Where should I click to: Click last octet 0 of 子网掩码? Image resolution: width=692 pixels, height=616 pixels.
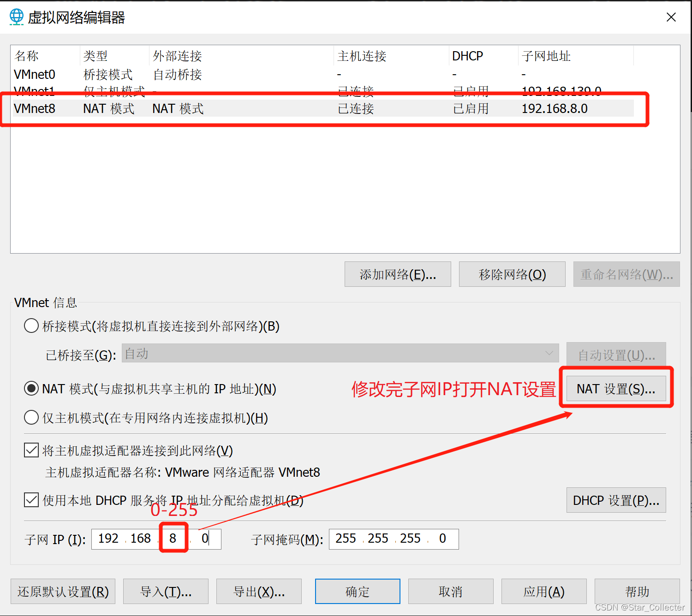(442, 539)
